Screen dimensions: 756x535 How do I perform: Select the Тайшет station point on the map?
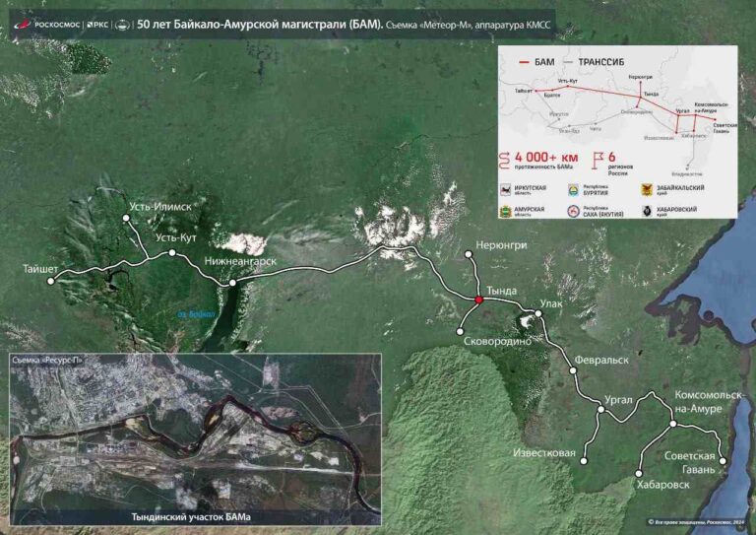pyautogui.click(x=50, y=280)
